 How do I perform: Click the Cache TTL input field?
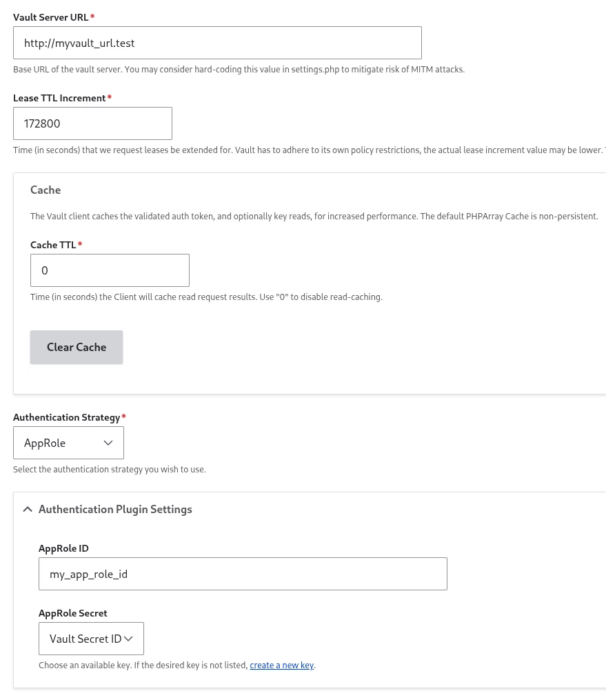(x=110, y=270)
